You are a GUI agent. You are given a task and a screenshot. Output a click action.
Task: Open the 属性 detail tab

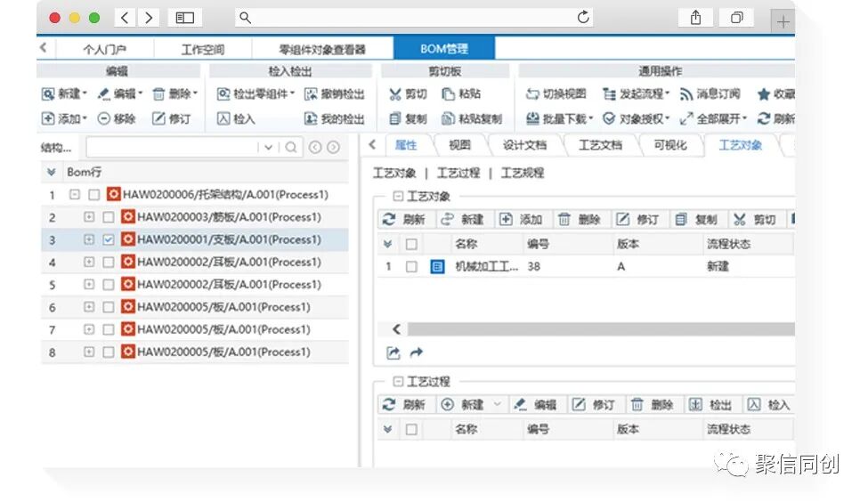[406, 145]
